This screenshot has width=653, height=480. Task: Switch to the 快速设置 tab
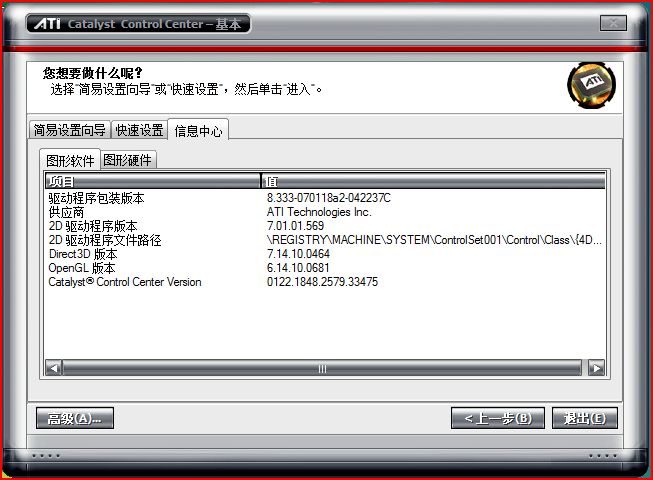pos(139,130)
